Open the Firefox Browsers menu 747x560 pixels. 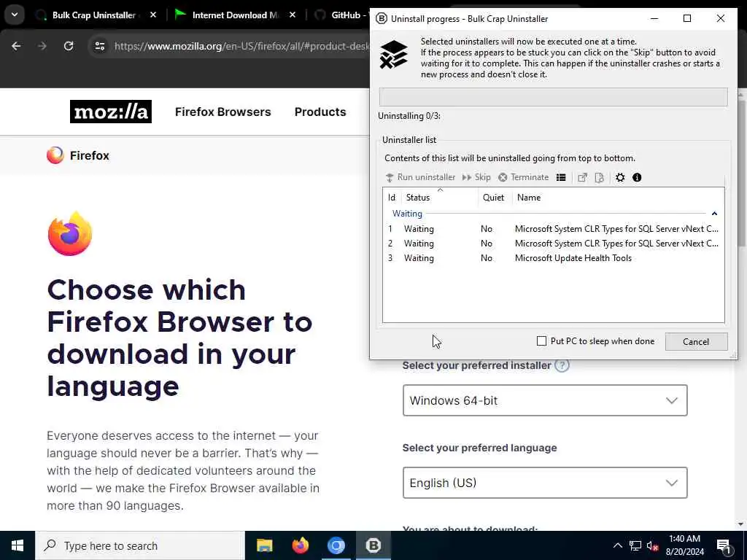tap(222, 112)
